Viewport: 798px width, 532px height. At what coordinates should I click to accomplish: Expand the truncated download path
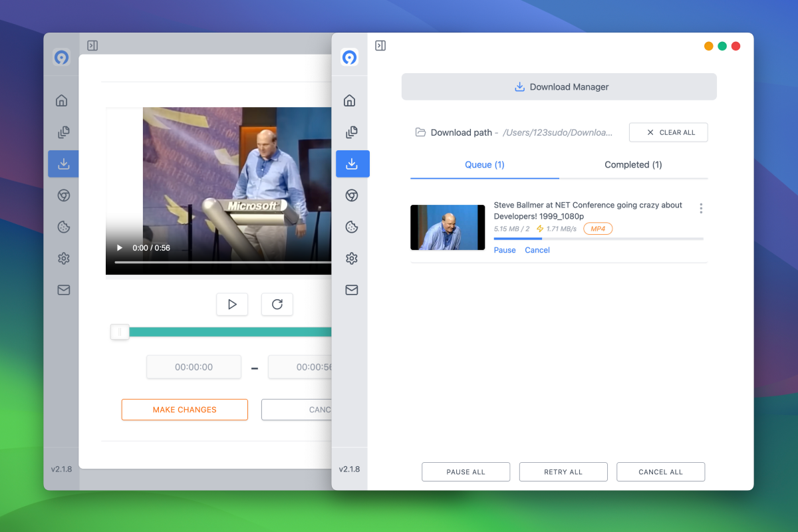[x=557, y=132]
